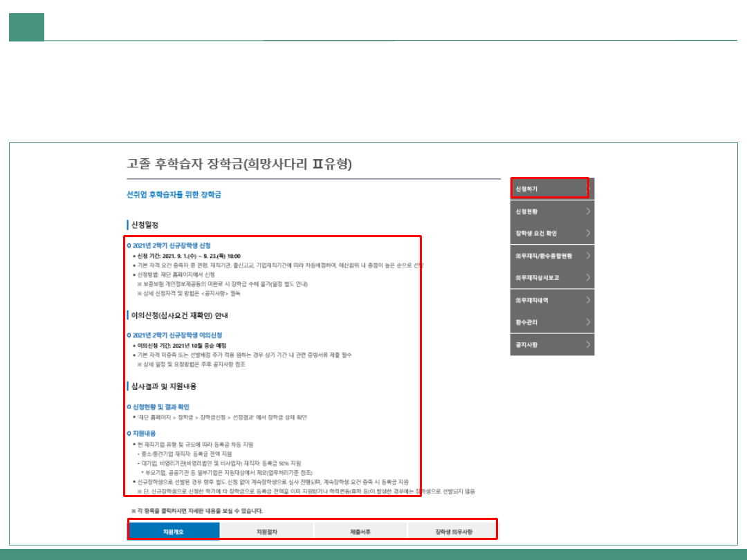This screenshot has width=747, height=560.
Task: Click the green square in slide header
Action: click(x=26, y=27)
